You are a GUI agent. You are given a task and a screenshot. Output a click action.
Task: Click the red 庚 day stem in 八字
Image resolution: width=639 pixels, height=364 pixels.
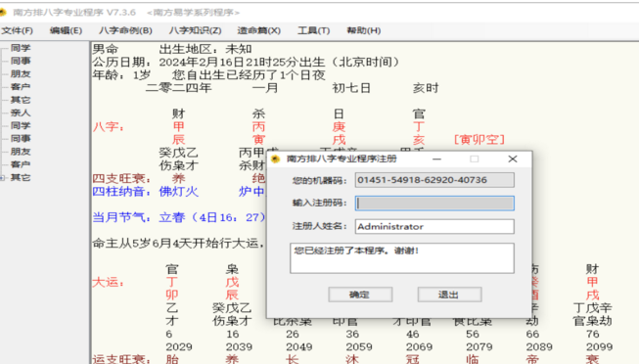[339, 127]
